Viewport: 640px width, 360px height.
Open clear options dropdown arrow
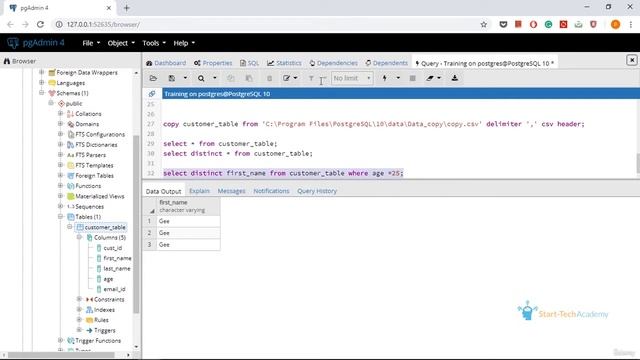pos(439,78)
